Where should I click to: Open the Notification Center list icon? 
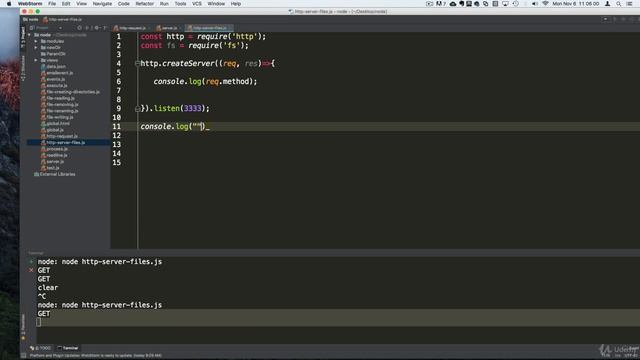coord(630,4)
